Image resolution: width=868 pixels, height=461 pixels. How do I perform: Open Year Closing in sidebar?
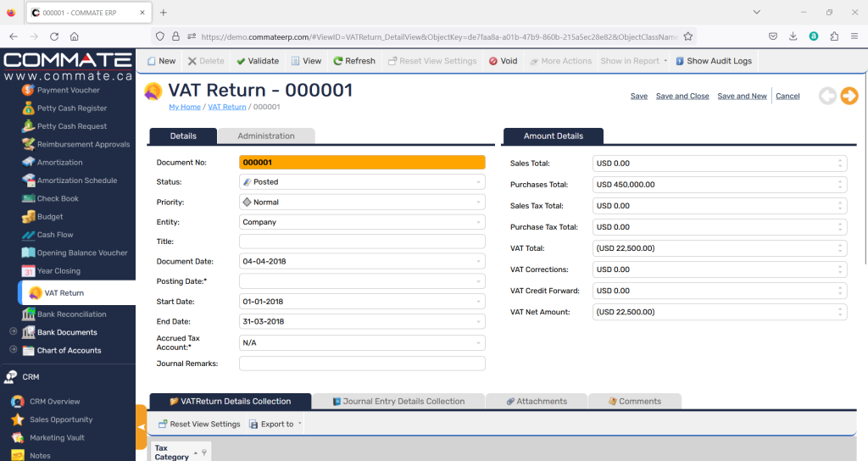[58, 271]
